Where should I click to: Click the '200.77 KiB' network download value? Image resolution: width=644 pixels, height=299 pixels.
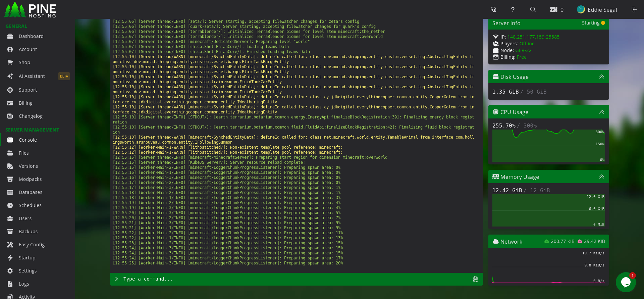[x=562, y=241]
